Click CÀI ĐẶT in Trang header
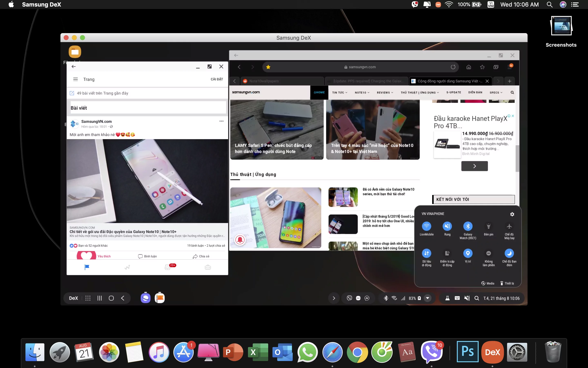 coord(217,79)
